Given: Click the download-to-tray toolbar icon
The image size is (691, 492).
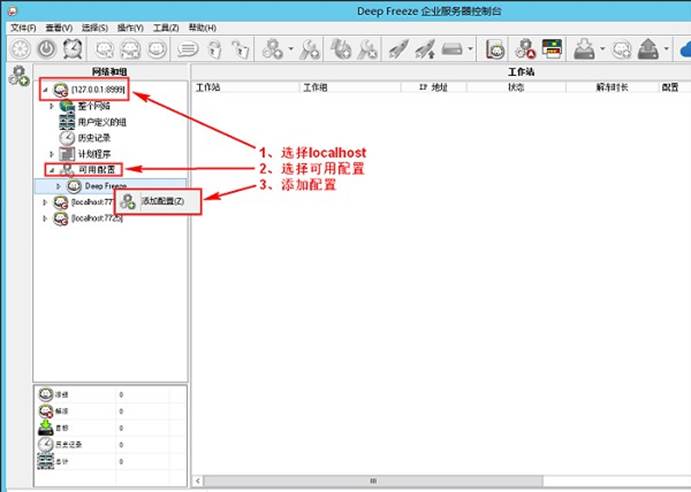Looking at the screenshot, I should point(584,49).
